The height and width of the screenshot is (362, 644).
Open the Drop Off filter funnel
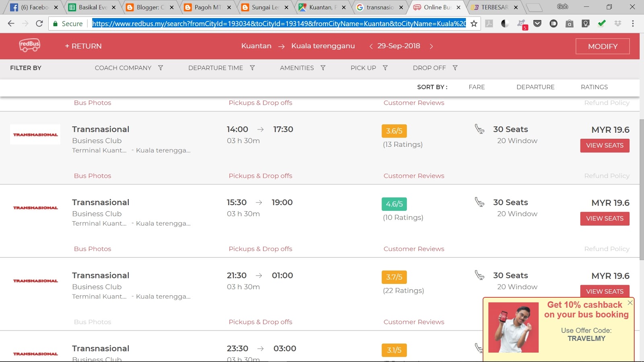455,68
